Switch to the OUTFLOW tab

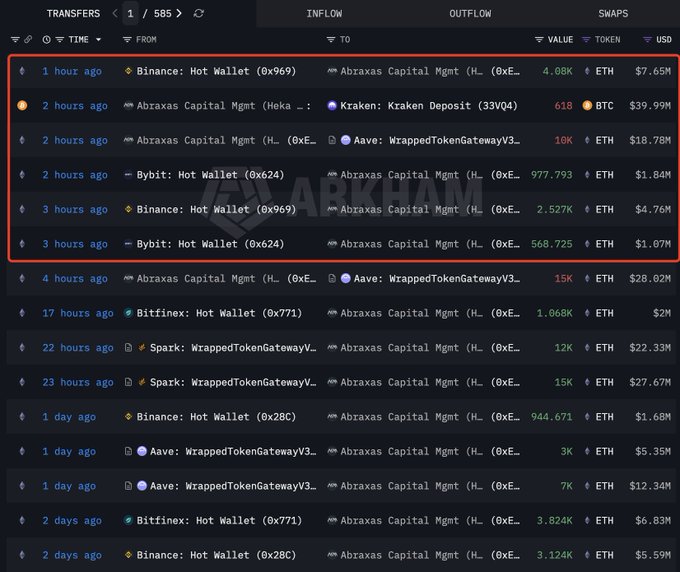point(470,13)
